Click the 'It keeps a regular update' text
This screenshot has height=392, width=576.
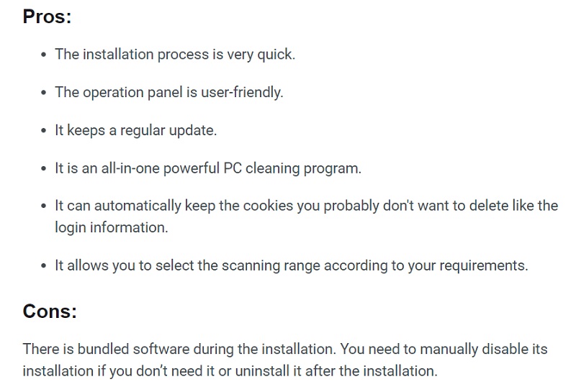coord(135,131)
